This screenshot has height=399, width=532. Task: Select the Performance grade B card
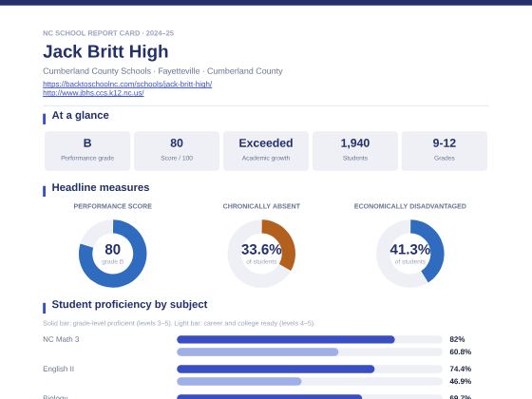click(87, 151)
